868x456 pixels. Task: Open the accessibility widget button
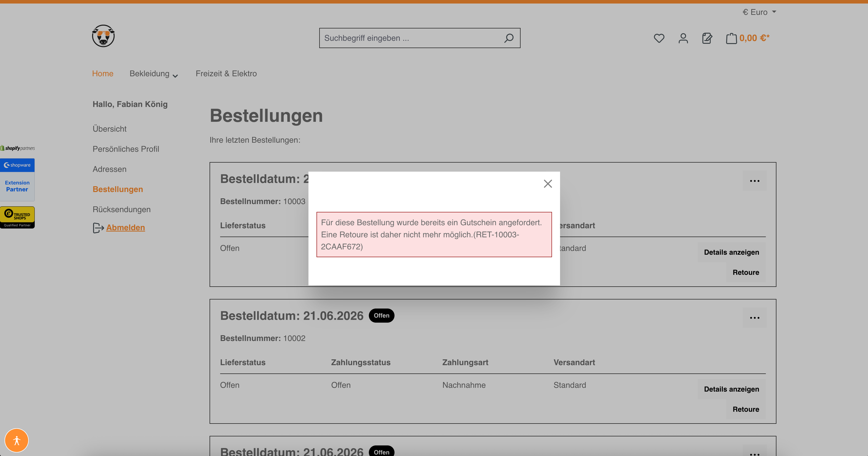tap(17, 440)
